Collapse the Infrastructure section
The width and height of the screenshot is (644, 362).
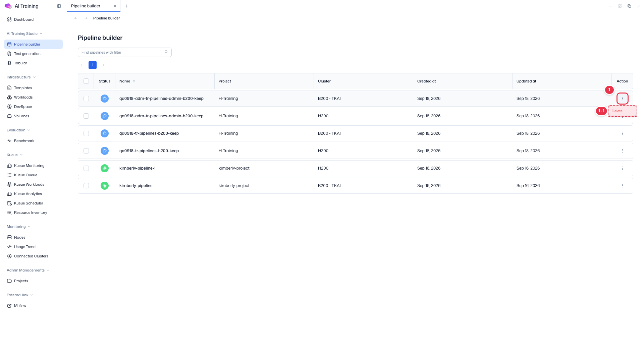coord(21,77)
